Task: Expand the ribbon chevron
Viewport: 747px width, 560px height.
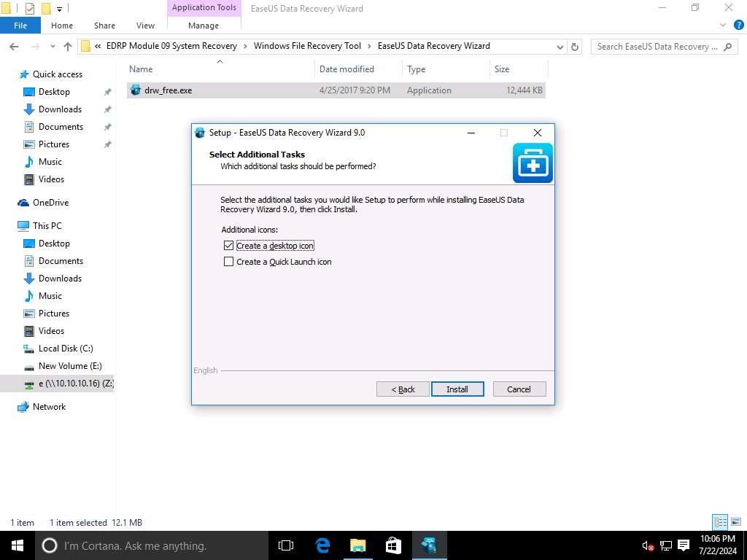Action: tap(723, 26)
